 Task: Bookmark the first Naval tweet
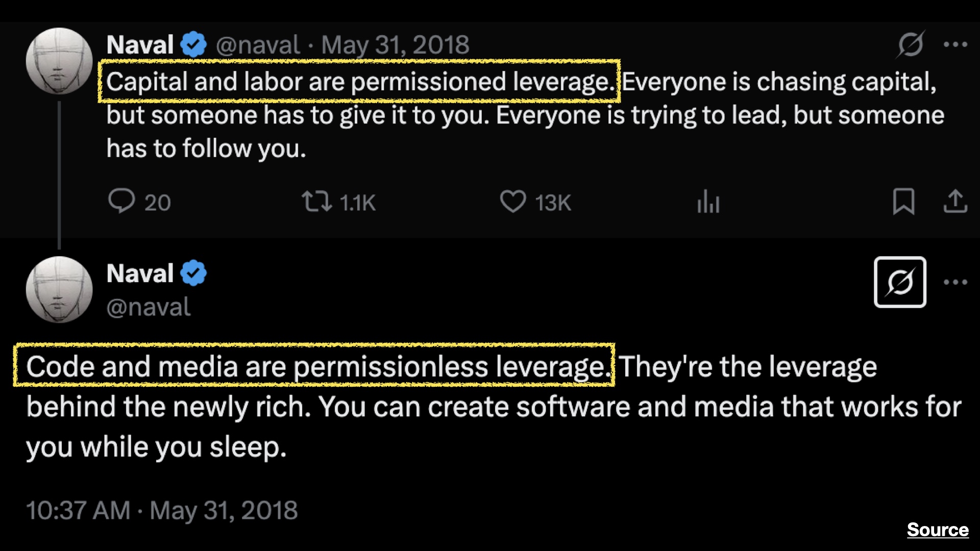(903, 202)
